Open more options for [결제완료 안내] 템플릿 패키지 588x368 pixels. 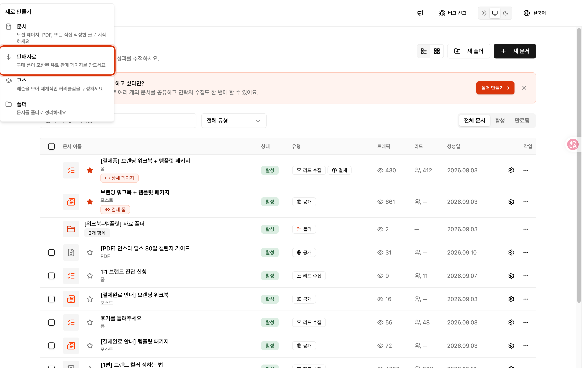pyautogui.click(x=526, y=346)
